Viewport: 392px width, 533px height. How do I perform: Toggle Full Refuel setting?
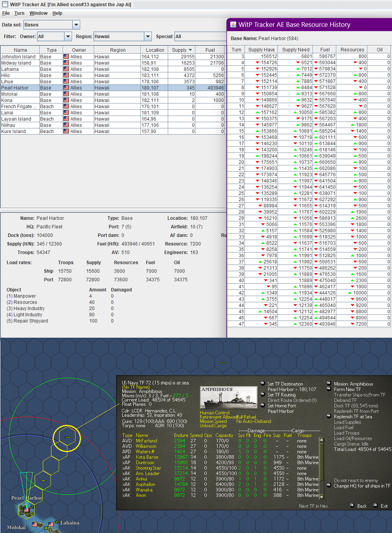tap(246, 417)
